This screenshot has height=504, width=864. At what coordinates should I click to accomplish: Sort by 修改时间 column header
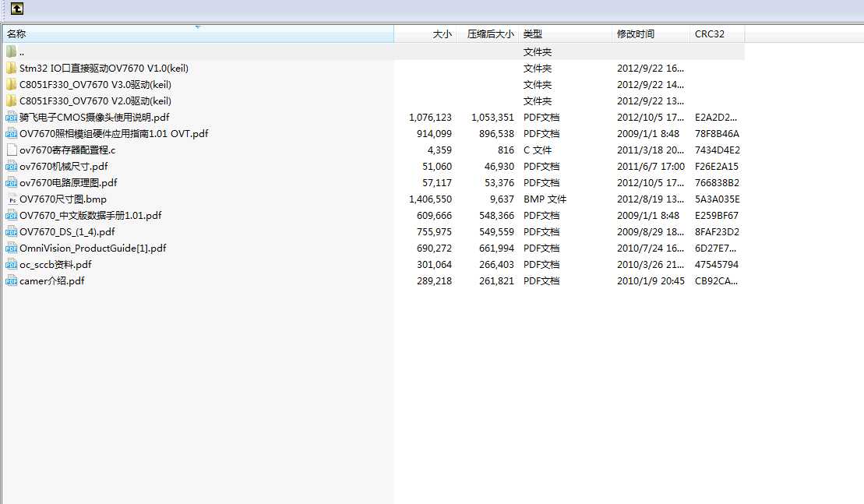pos(651,34)
